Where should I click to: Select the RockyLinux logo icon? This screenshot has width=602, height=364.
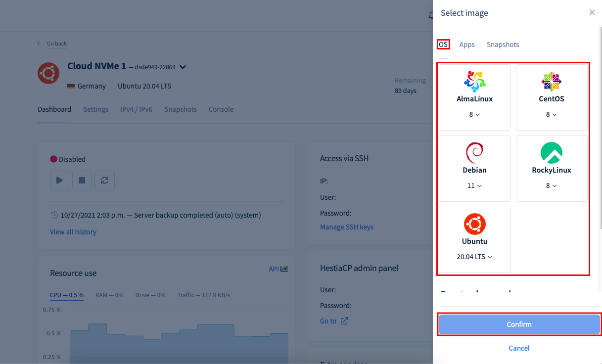point(552,153)
